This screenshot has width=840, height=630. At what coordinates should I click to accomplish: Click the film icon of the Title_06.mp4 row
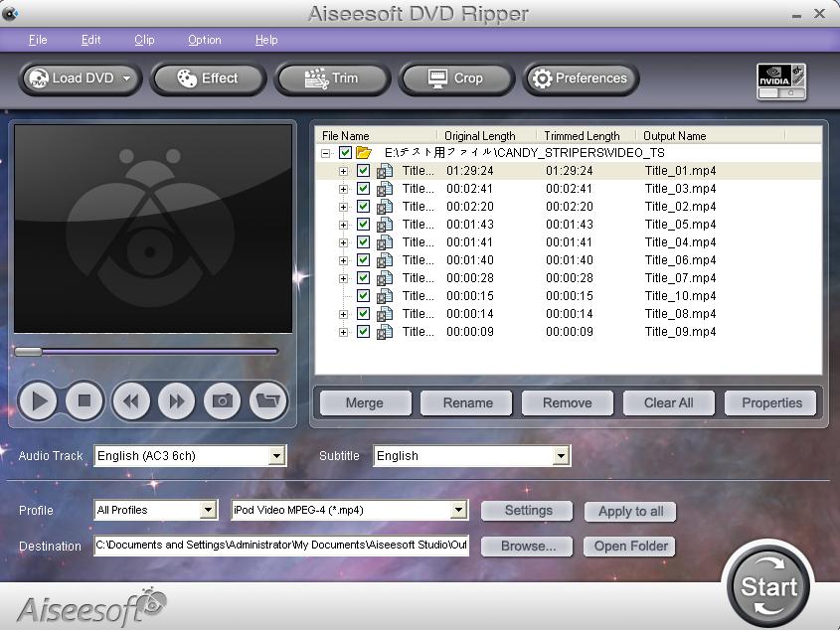[x=385, y=259]
